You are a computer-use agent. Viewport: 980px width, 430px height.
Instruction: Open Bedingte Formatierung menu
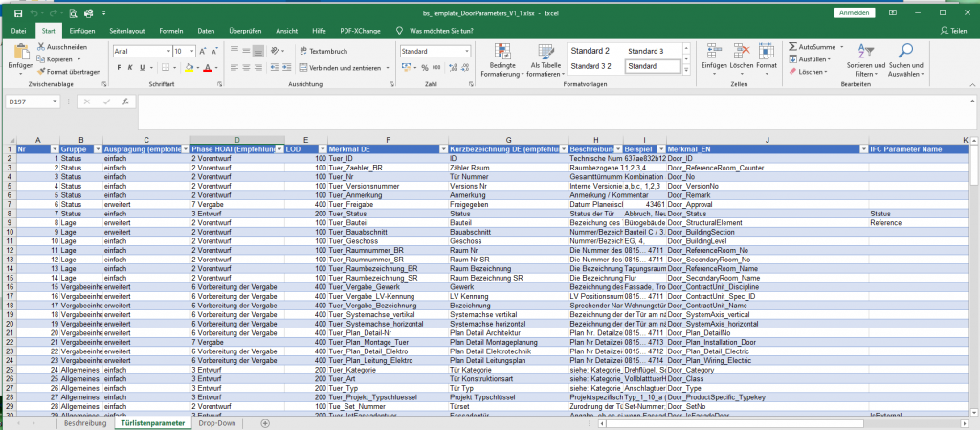[501, 57]
